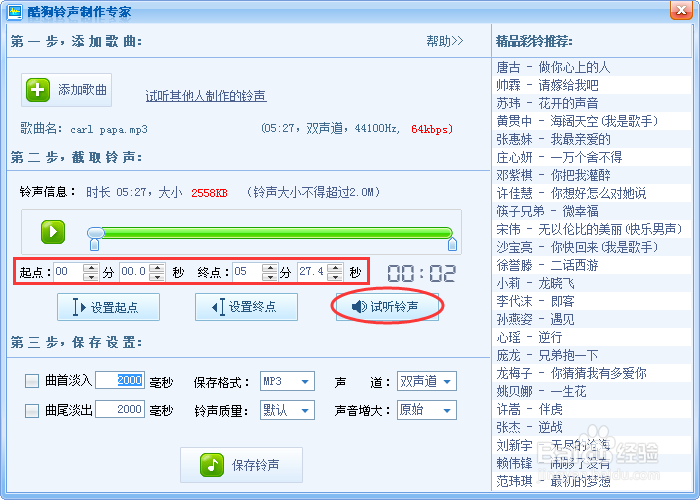Click the 起点 minutes input field
Image resolution: width=700 pixels, height=500 pixels.
tap(68, 271)
